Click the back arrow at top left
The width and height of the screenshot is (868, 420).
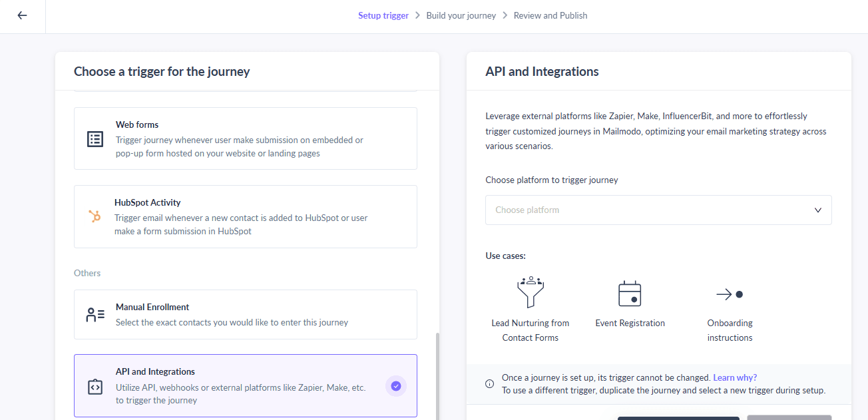(22, 15)
